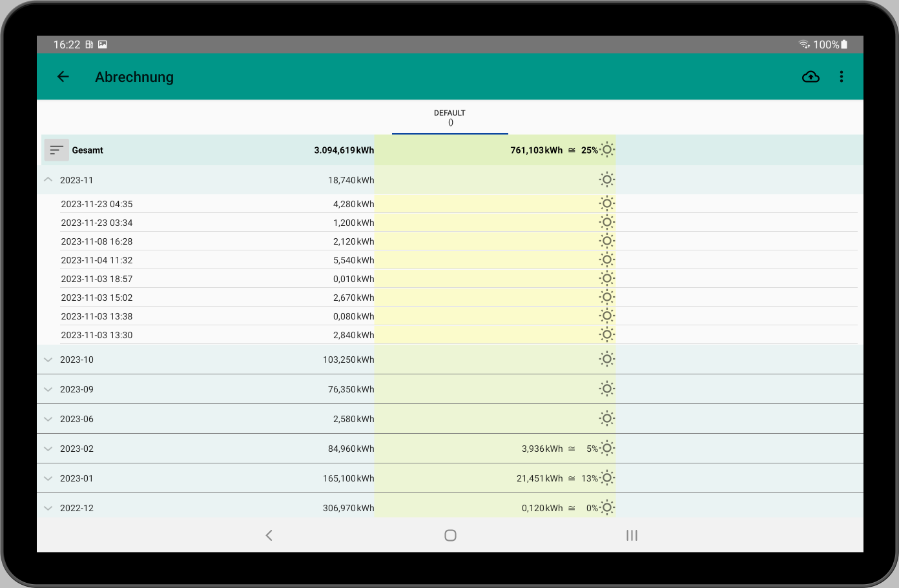Image resolution: width=899 pixels, height=588 pixels.
Task: Select the total 3.094,619 kWh value
Action: [x=344, y=150]
